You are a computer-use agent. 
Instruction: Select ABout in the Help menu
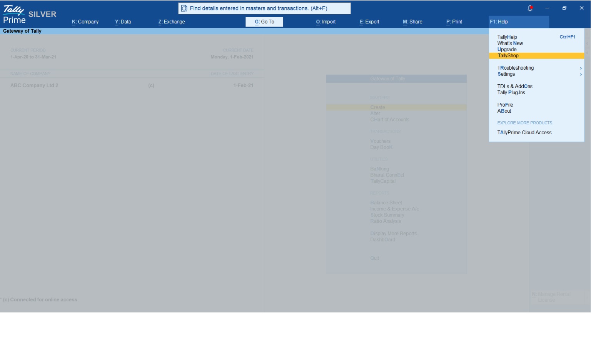point(504,111)
